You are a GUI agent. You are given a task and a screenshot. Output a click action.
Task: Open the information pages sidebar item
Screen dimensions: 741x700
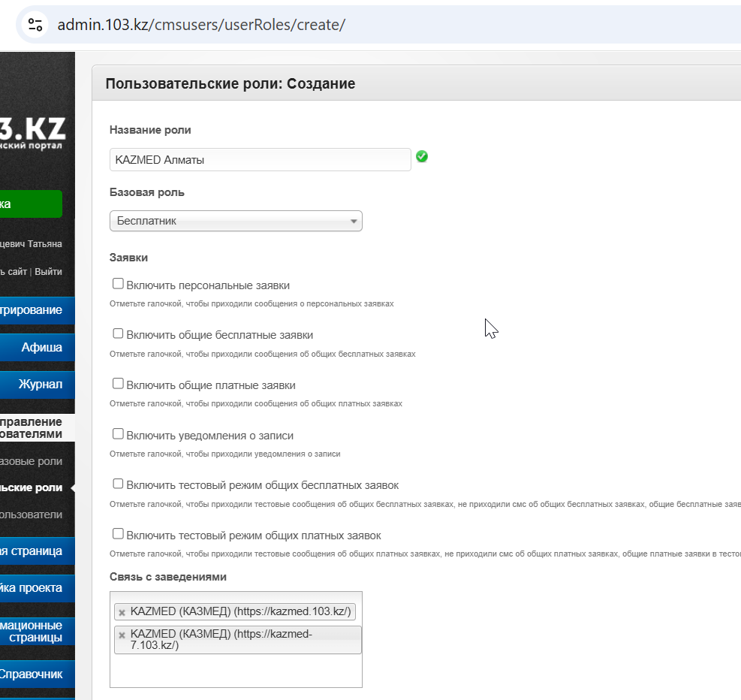click(x=38, y=632)
